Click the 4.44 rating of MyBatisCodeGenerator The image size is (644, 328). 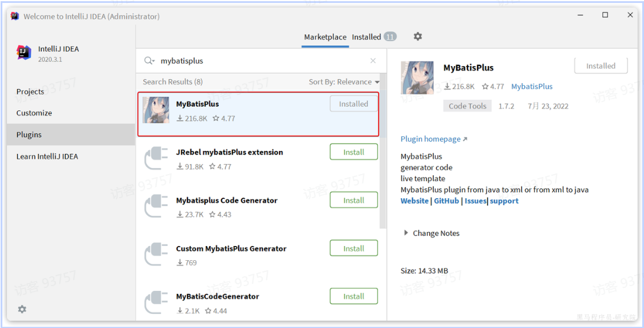click(216, 311)
